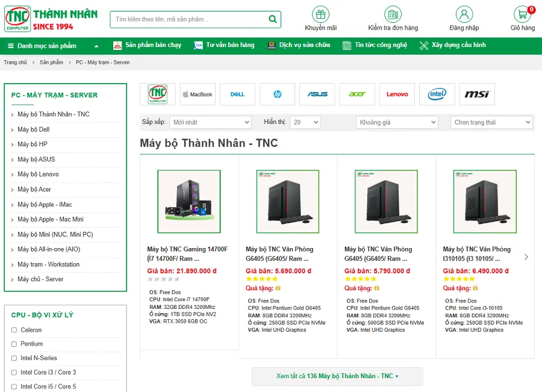Click the PC - MÁY TRẠM - SERVER heading
The width and height of the screenshot is (542, 392).
coord(54,95)
